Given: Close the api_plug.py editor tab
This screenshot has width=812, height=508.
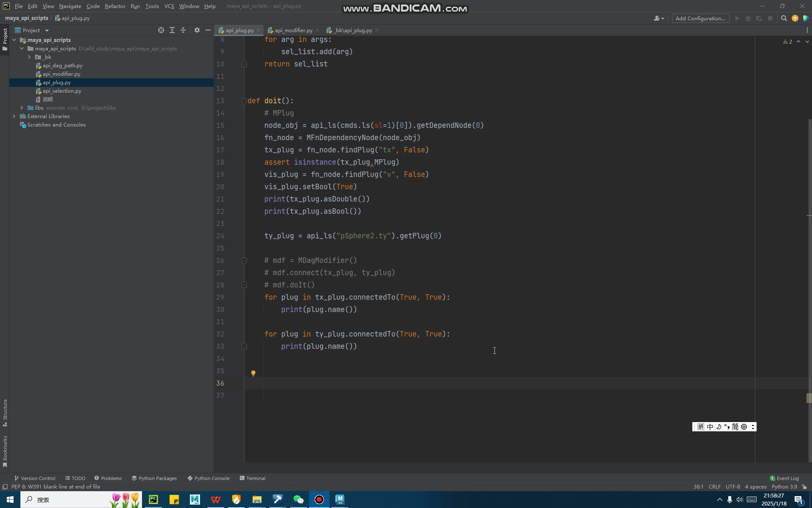Looking at the screenshot, I should pos(258,30).
